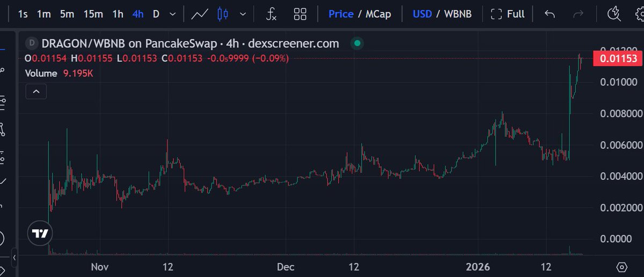Click the Dec date label
This screenshot has width=644, height=277.
[286, 266]
